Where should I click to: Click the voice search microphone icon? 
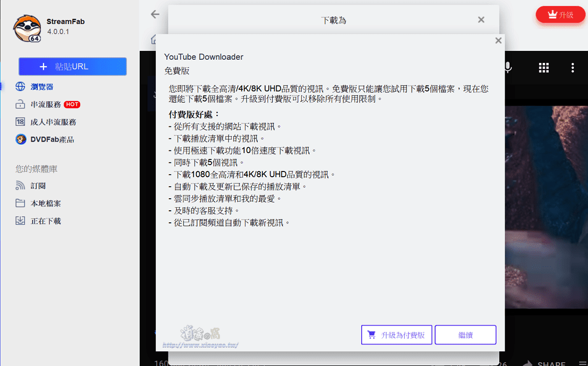pyautogui.click(x=507, y=68)
